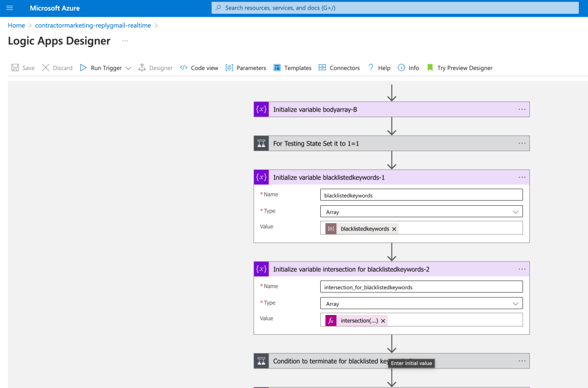Screen dimensions: 588x388
Task: Open the Type dropdown in blacklistedkeywords-1 step
Action: coord(421,212)
